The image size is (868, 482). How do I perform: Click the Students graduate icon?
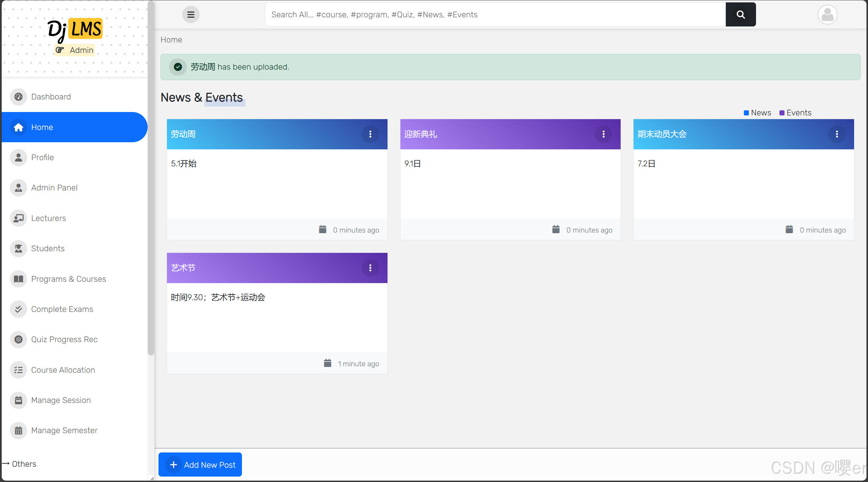[x=18, y=248]
